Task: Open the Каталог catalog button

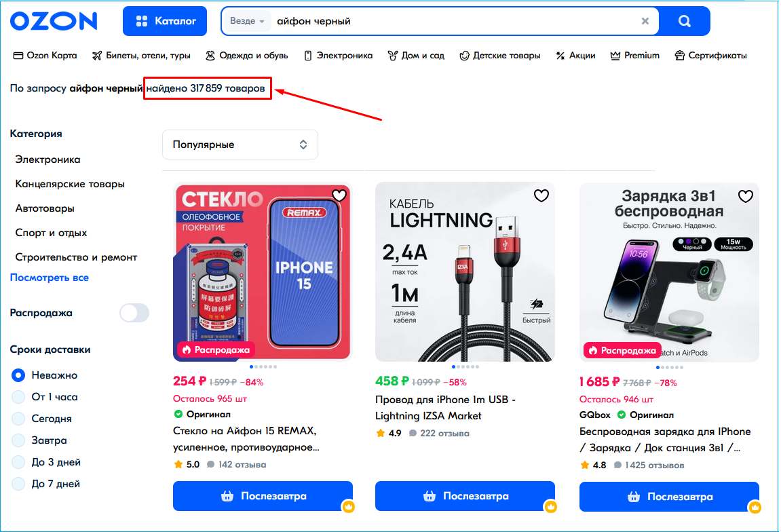Action: coord(166,21)
